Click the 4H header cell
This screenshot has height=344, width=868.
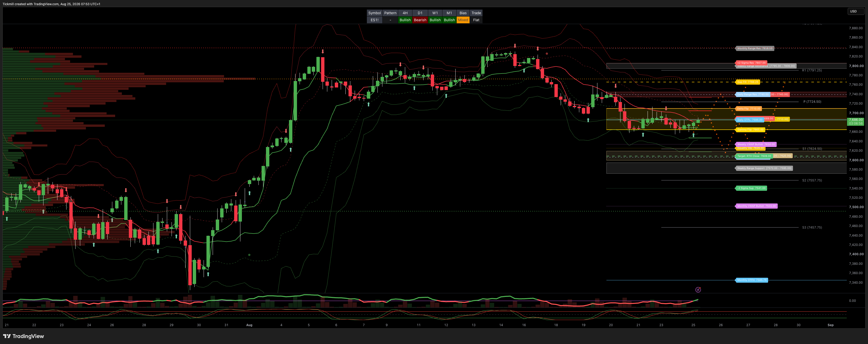pos(405,13)
